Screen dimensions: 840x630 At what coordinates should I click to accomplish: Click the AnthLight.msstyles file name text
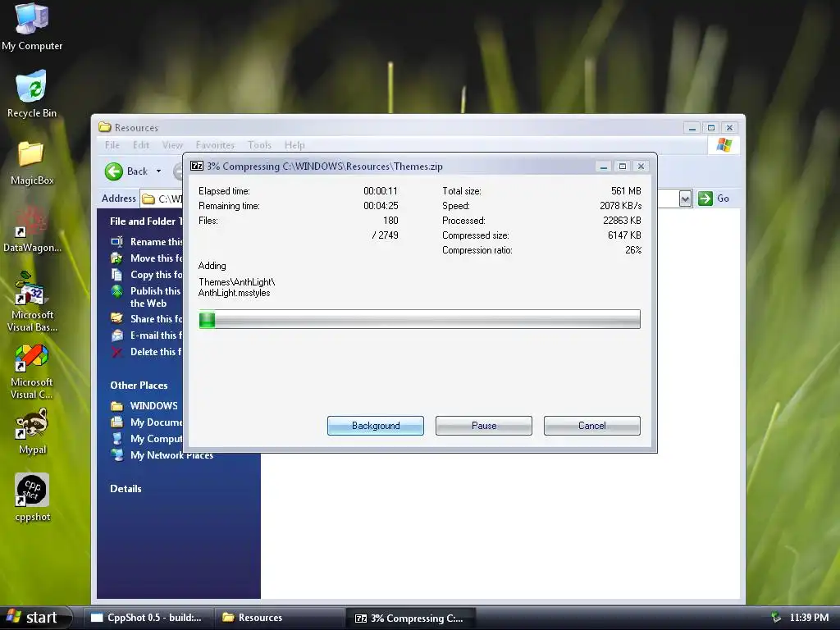(x=234, y=293)
